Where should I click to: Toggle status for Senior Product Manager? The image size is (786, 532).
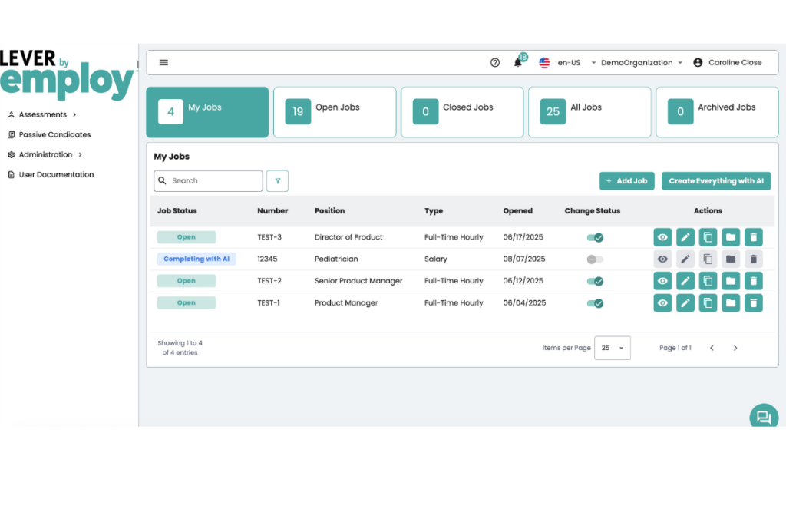(x=595, y=281)
